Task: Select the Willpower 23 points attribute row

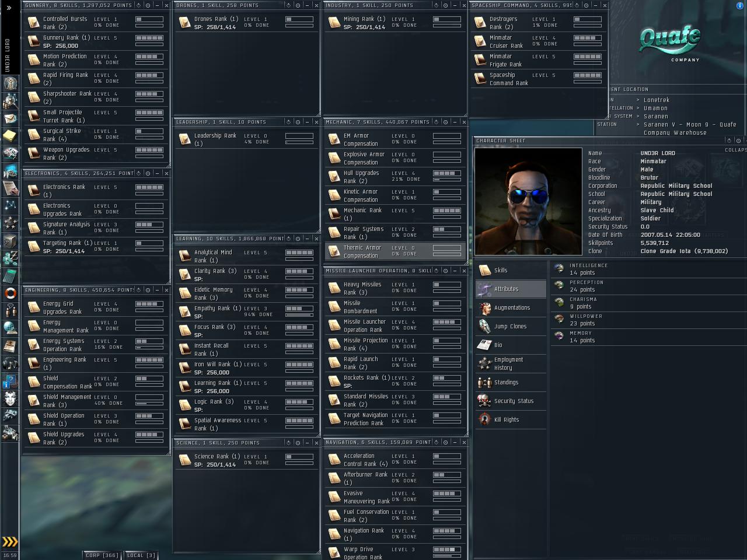Action: 648,320
